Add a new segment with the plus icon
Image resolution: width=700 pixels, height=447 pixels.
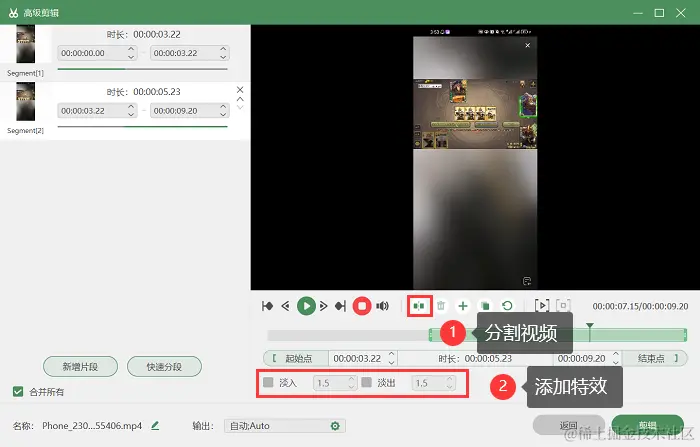pos(463,306)
